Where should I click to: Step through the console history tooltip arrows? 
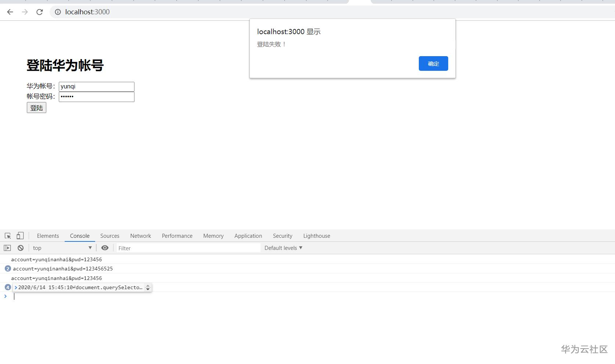[x=148, y=287]
